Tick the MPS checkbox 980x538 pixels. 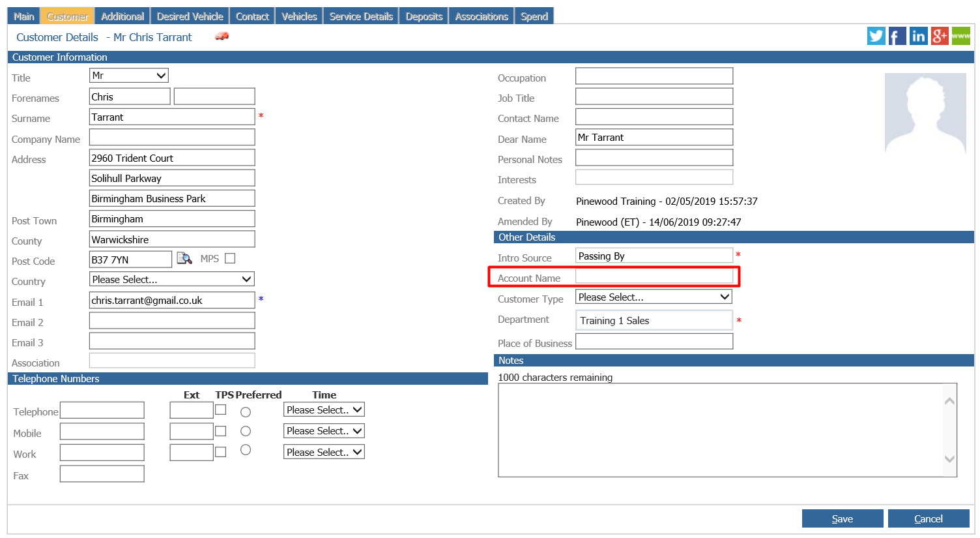point(230,258)
